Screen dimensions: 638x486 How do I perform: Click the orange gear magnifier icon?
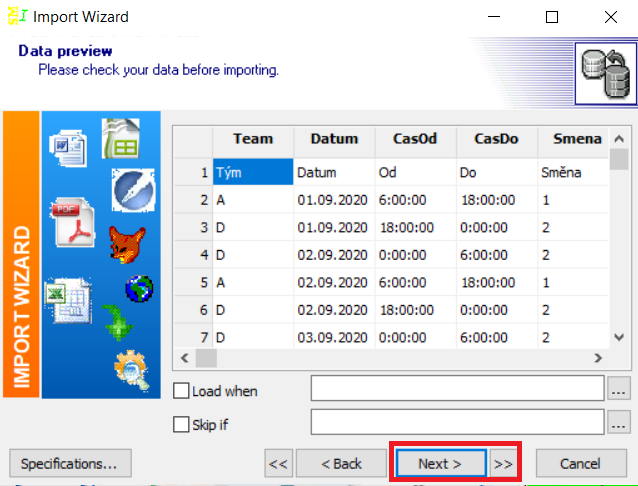pyautogui.click(x=132, y=370)
